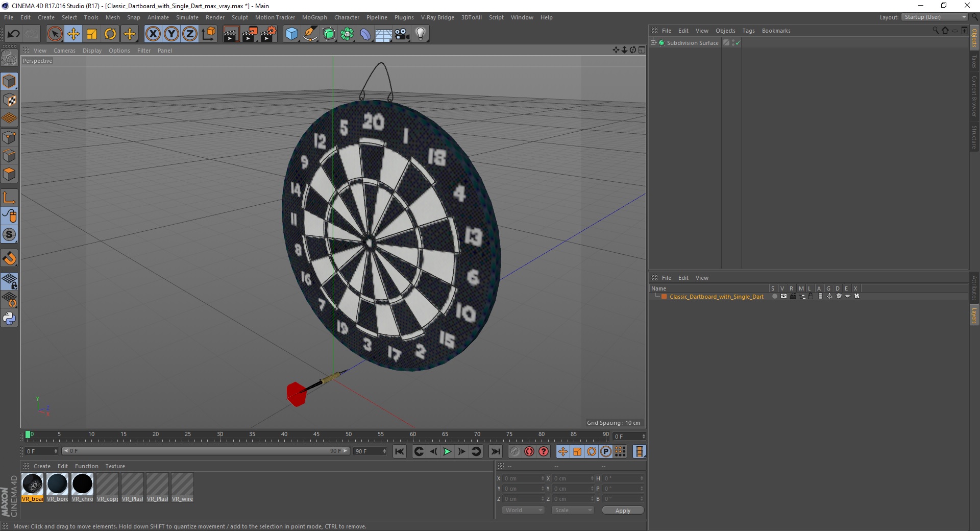Toggle layer view eye icon

(x=783, y=296)
